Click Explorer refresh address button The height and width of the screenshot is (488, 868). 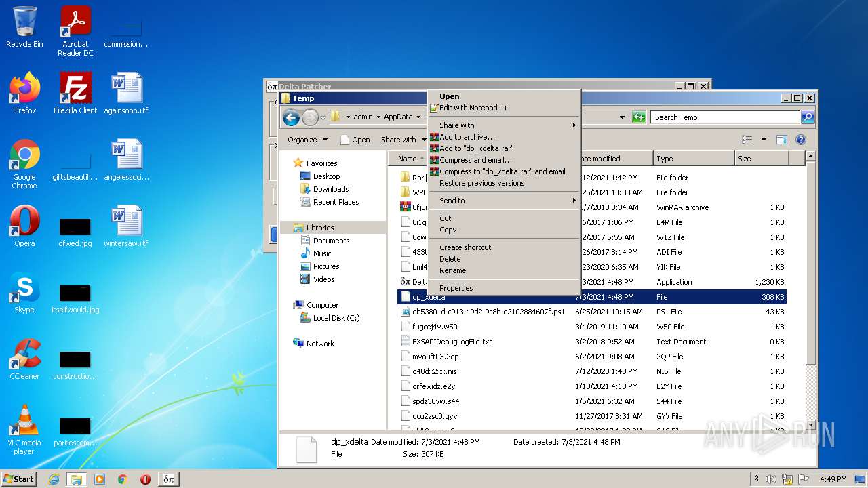point(639,117)
